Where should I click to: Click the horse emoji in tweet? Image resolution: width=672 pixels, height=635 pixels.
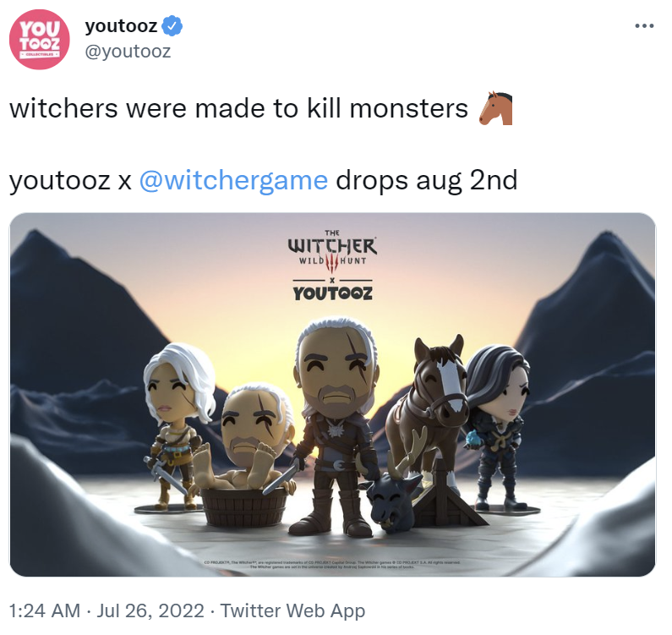[495, 108]
